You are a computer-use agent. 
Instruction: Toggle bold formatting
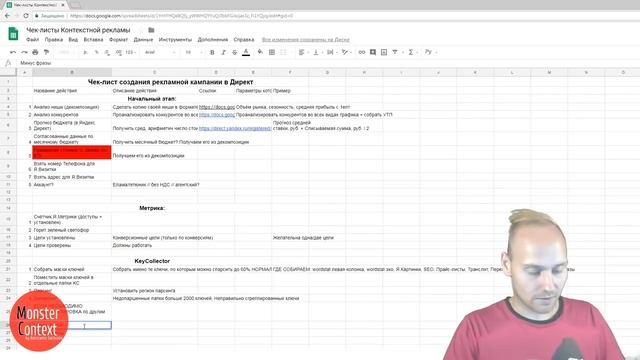point(212,52)
